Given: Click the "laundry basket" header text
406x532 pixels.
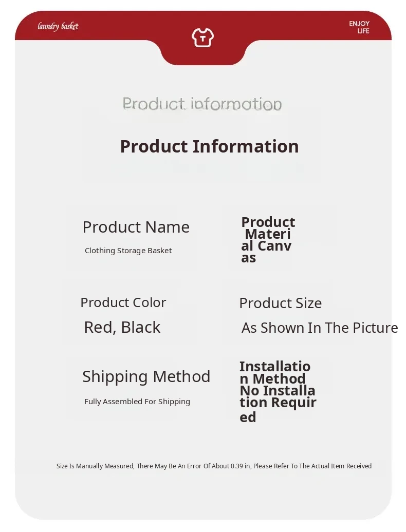Looking at the screenshot, I should pyautogui.click(x=58, y=26).
